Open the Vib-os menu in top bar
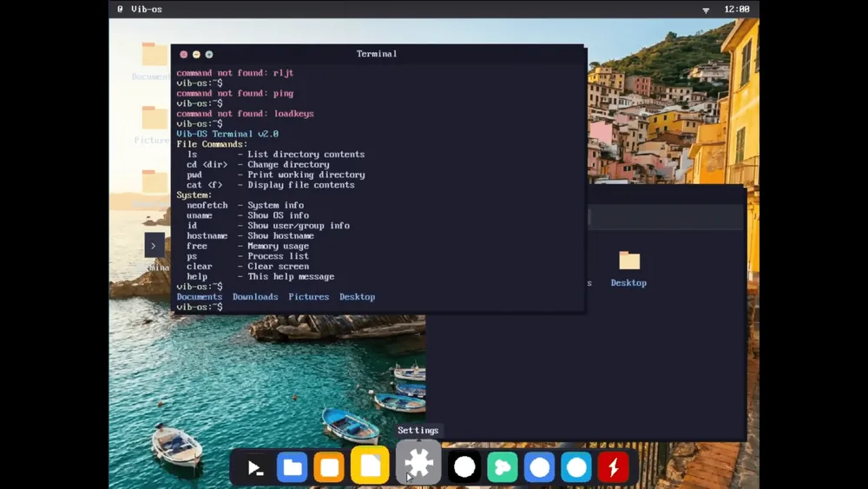Image resolution: width=868 pixels, height=489 pixels. click(x=147, y=10)
